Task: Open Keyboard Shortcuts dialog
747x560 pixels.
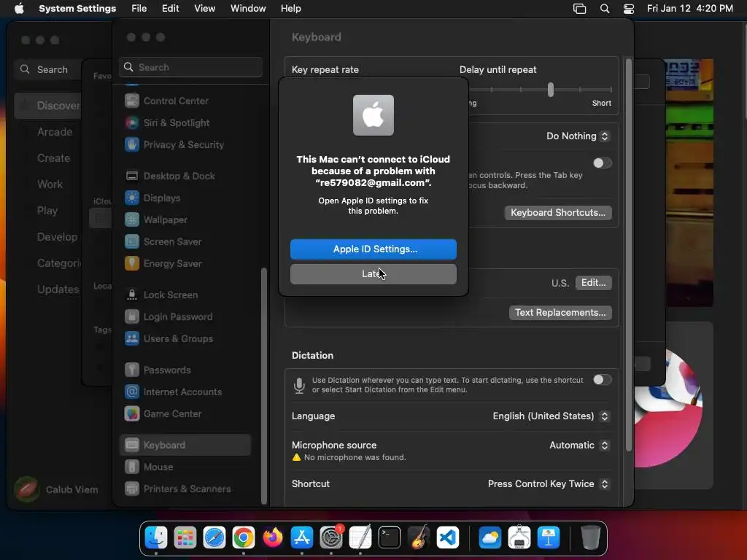Action: [x=558, y=213]
